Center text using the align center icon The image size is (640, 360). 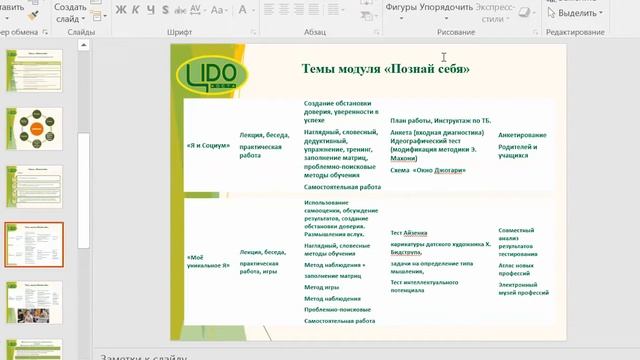pyautogui.click(x=284, y=9)
